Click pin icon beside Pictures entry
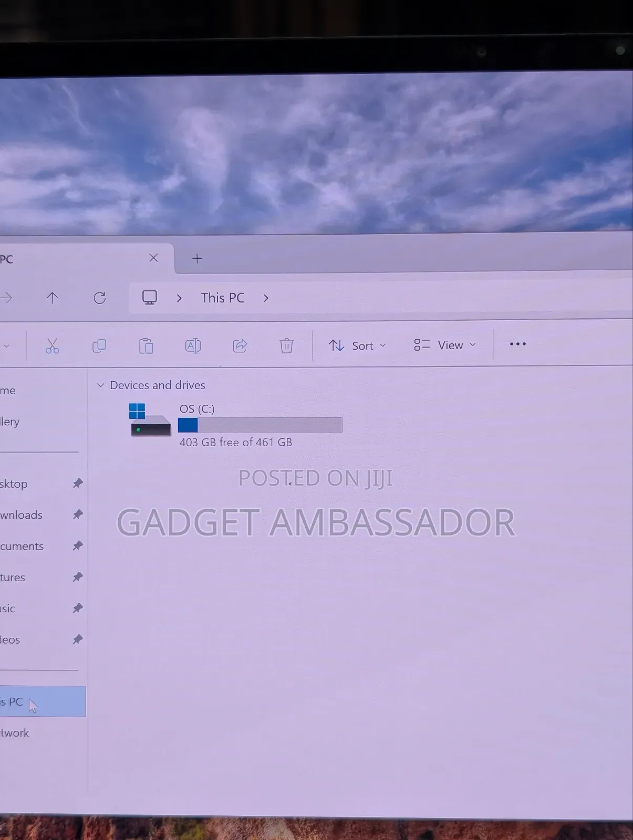633x840 pixels. click(x=78, y=577)
